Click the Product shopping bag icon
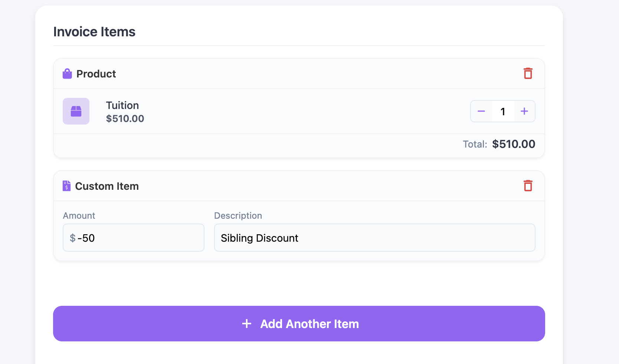Image resolution: width=619 pixels, height=364 pixels. [67, 74]
